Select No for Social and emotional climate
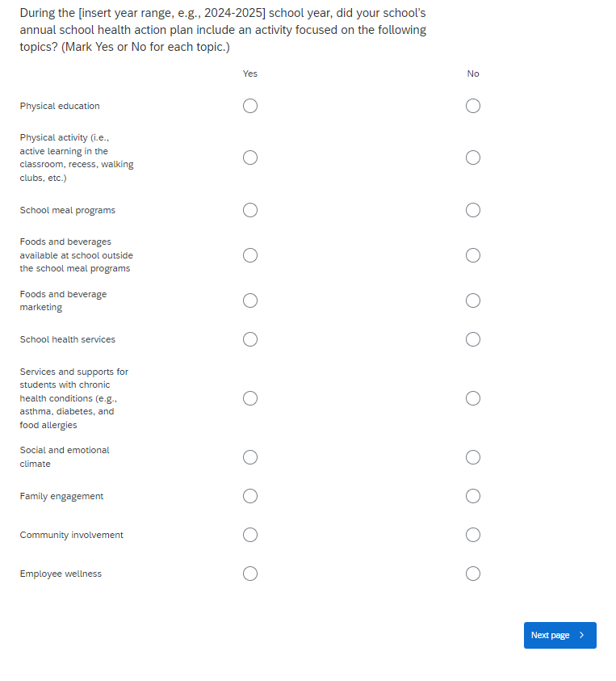616x681 pixels. coord(473,457)
